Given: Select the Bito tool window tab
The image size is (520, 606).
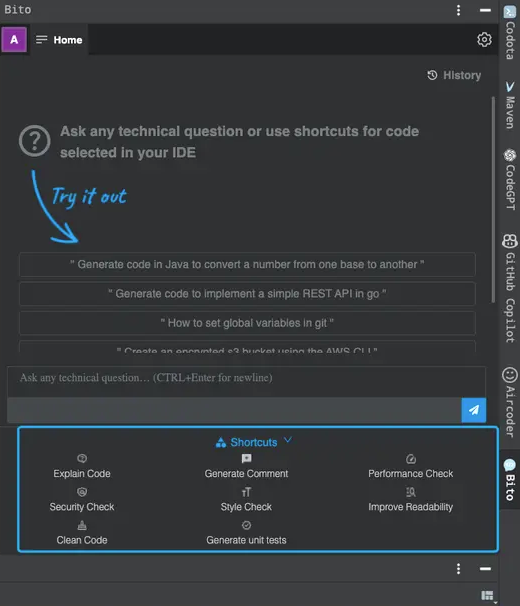Looking at the screenshot, I should 510,479.
